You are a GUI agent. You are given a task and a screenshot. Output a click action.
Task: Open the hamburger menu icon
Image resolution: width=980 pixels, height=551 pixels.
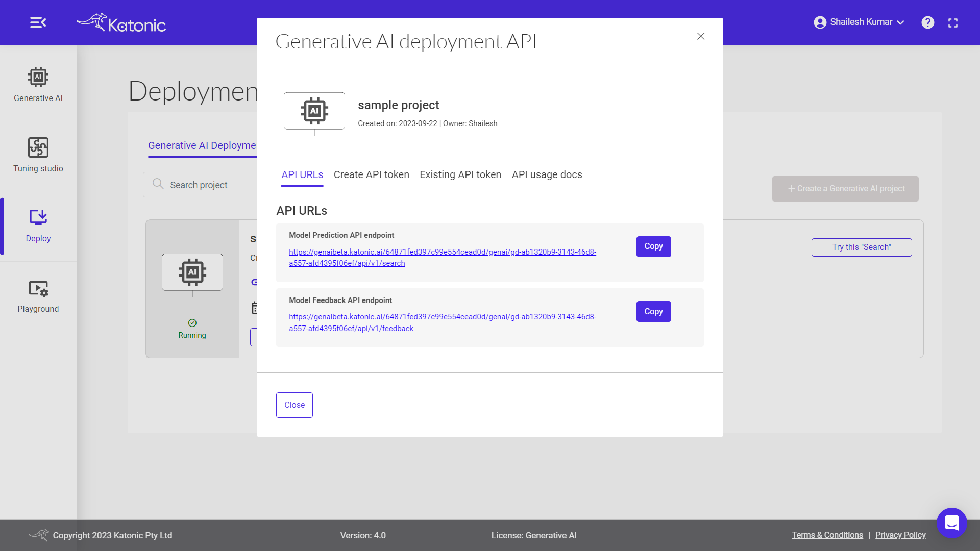[38, 22]
